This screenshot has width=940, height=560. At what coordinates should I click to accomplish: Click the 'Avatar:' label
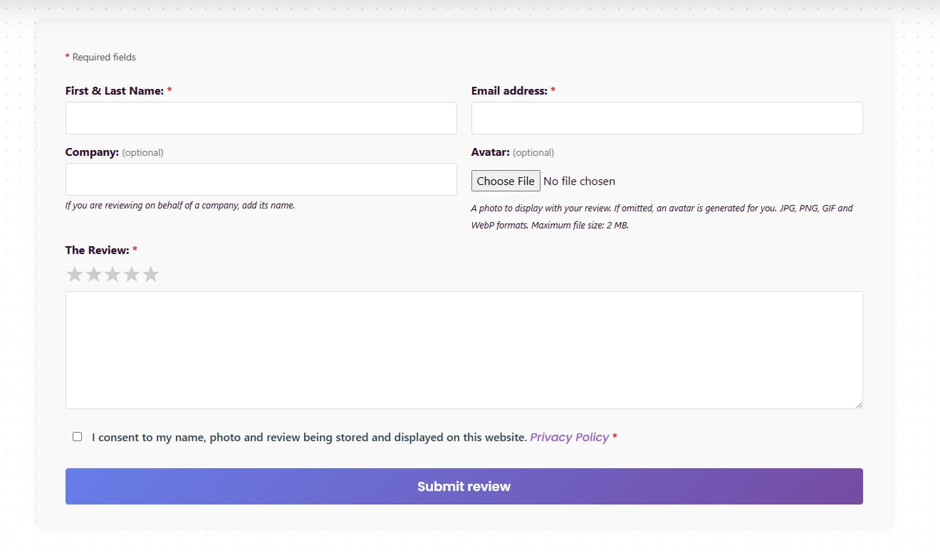coord(491,152)
